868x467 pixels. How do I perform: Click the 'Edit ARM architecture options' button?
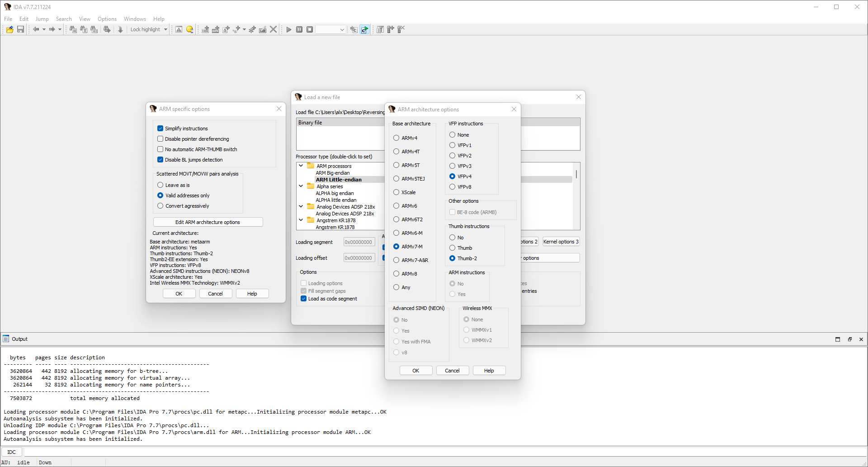coord(208,222)
